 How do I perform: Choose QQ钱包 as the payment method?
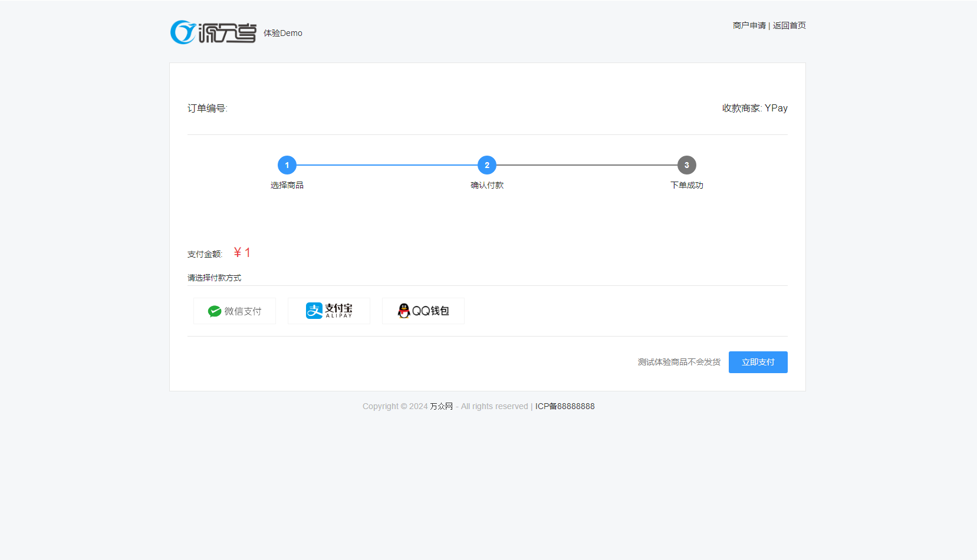point(423,311)
